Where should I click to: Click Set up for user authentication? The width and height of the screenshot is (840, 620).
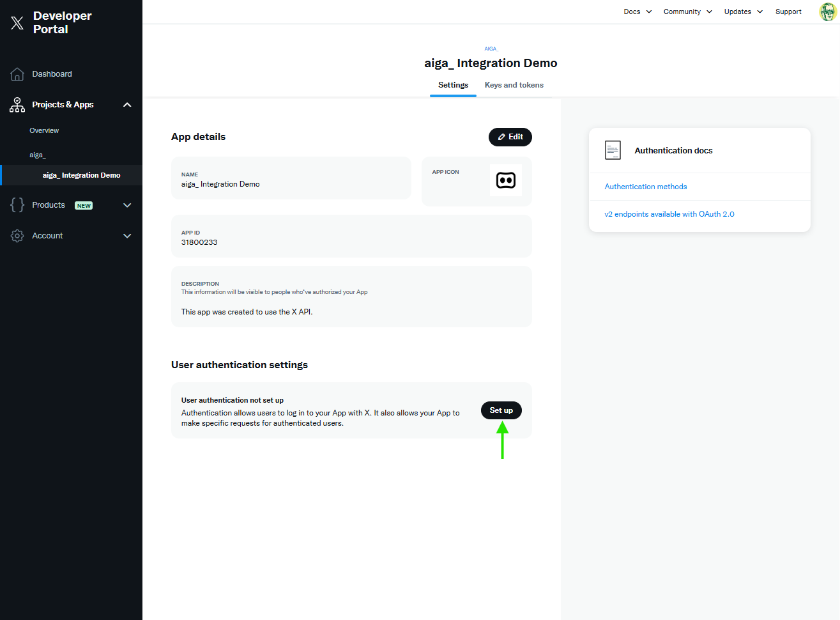(501, 410)
